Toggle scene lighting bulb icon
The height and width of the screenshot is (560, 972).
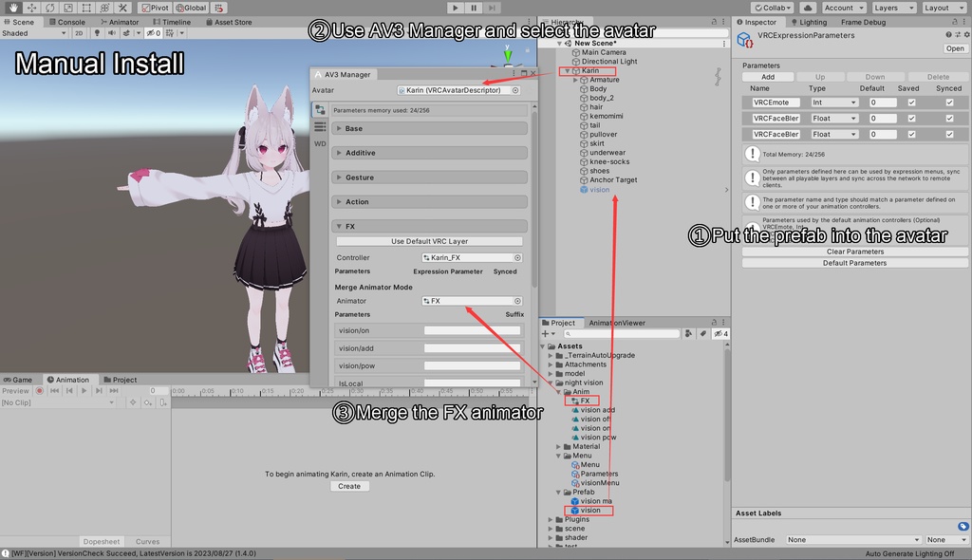coord(98,33)
